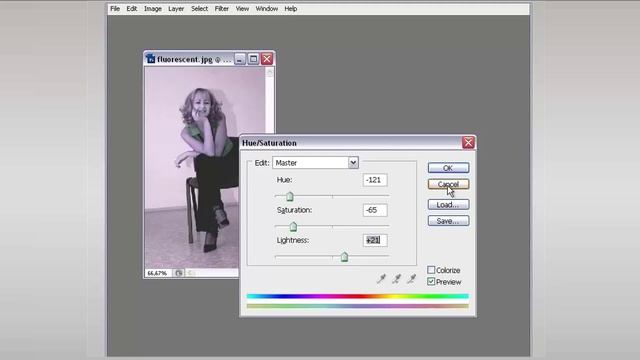Viewport: 640px width, 360px height.
Task: Maximize the fluorescent.jpg window
Action: tap(253, 59)
